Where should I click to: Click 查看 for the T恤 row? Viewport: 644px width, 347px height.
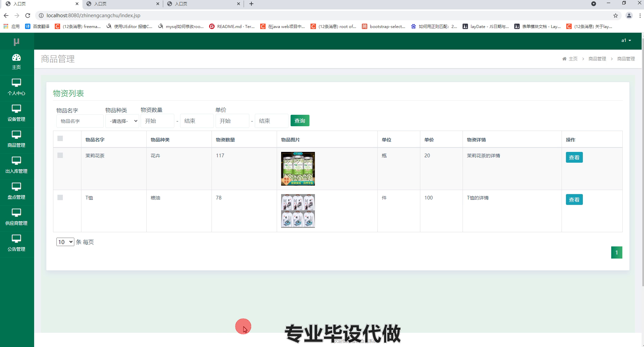tap(574, 199)
